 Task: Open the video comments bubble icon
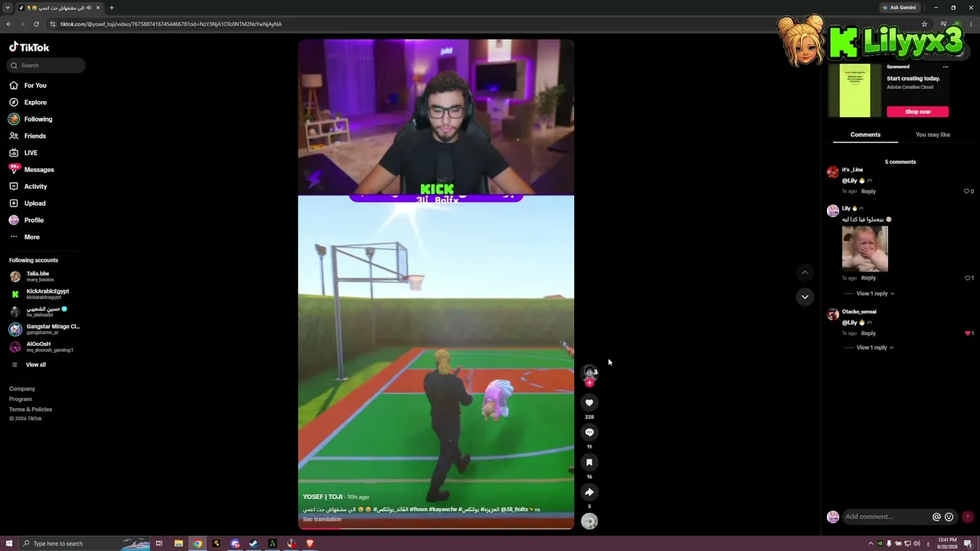point(589,432)
